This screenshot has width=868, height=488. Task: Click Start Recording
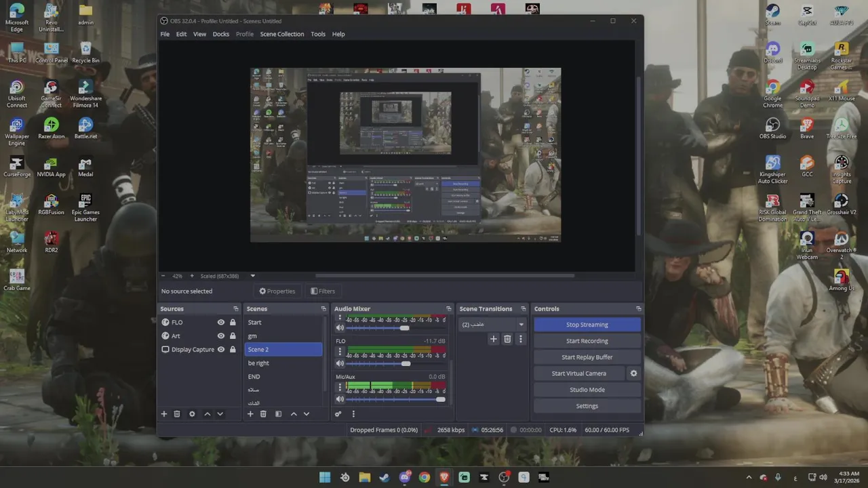click(x=587, y=341)
